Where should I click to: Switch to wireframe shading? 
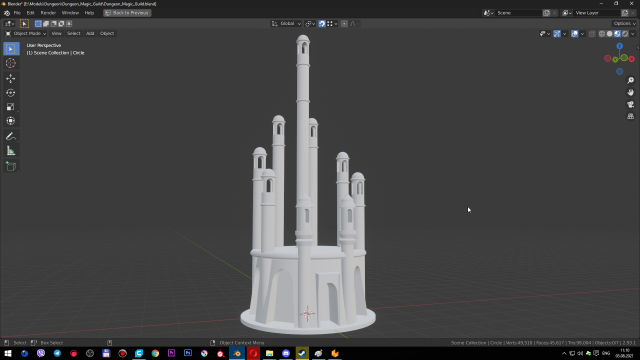click(602, 34)
